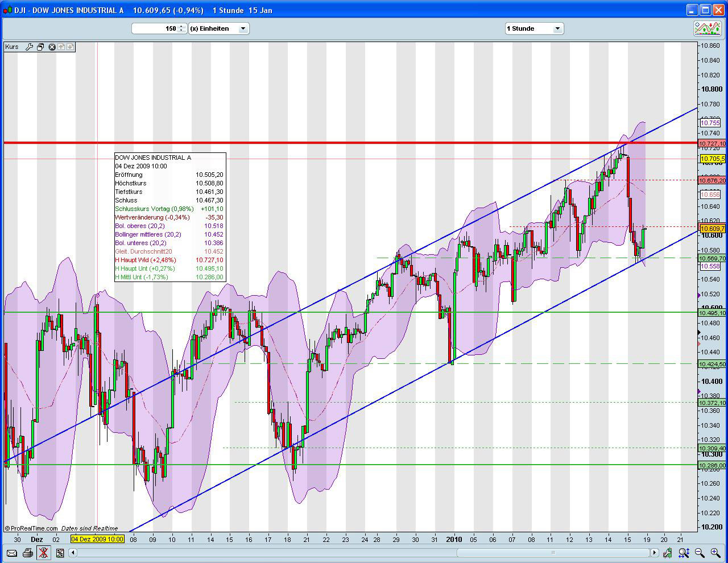Select the envelope email icon in status bar
The width and height of the screenshot is (728, 563).
(11, 553)
